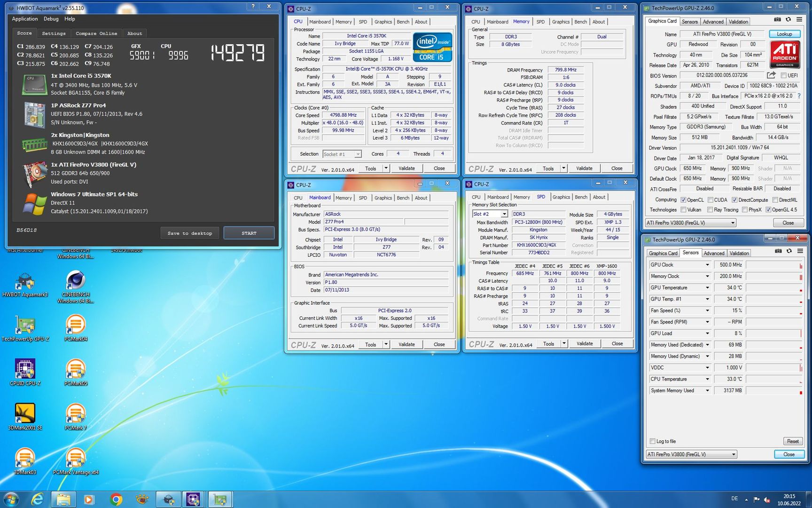The image size is (812, 508).
Task: Open Validation tab in GPU-Z Sensors window
Action: [x=739, y=253]
